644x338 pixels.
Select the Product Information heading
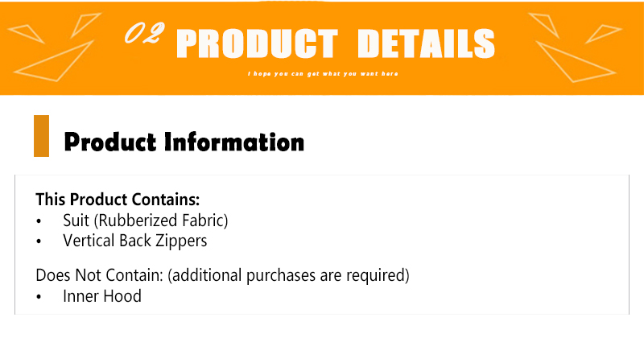pos(184,142)
